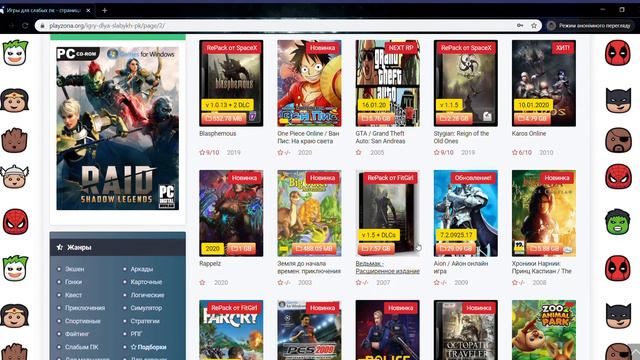Open the Ведьмак game cover
Image resolution: width=640 pixels, height=360 pixels.
tap(387, 213)
